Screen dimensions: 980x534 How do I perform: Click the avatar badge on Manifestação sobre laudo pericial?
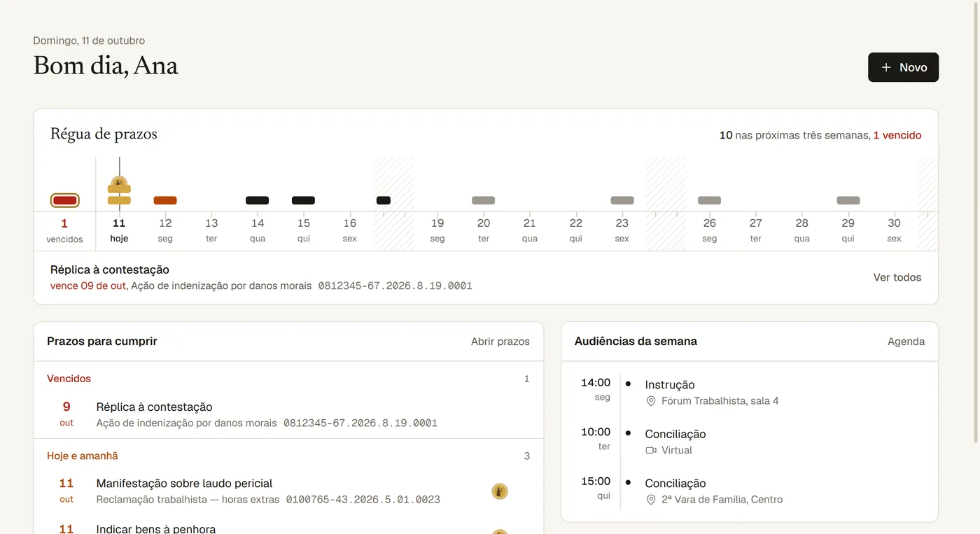click(500, 491)
